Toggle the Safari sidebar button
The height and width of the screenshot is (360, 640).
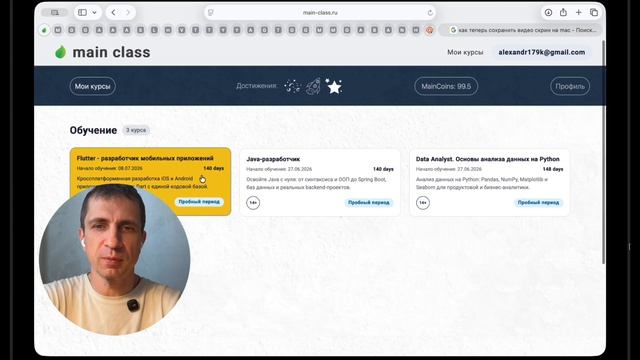82,13
